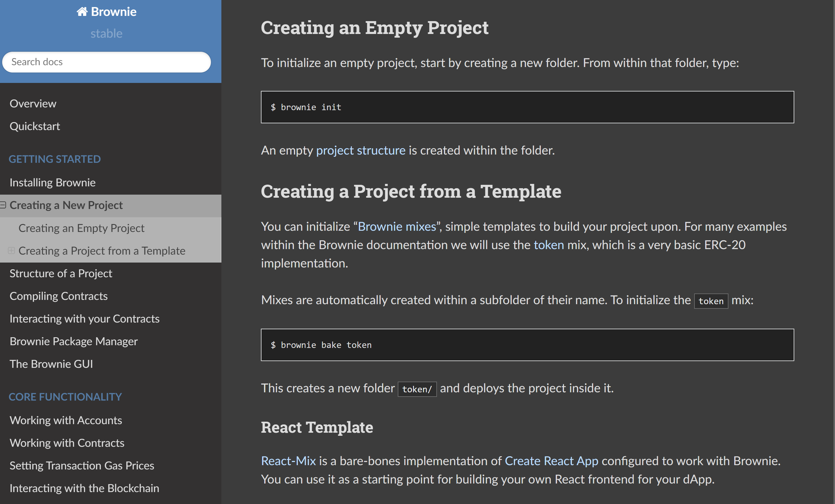Click the Brownie home icon

click(82, 12)
